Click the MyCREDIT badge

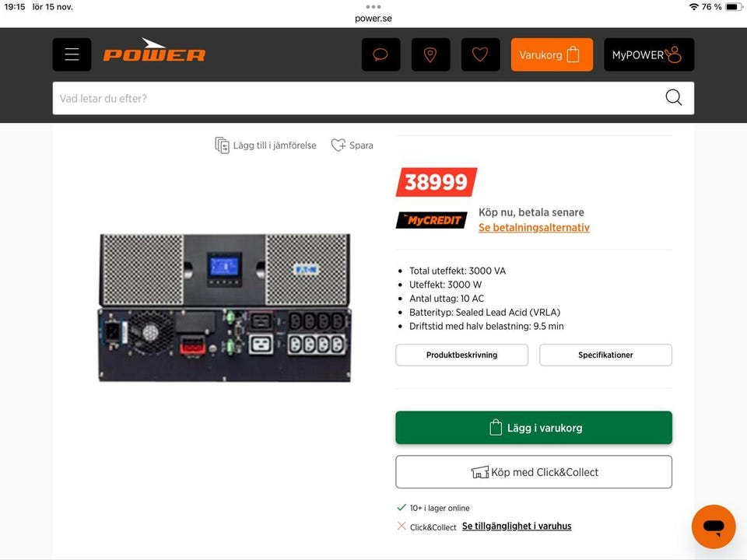pyautogui.click(x=432, y=220)
